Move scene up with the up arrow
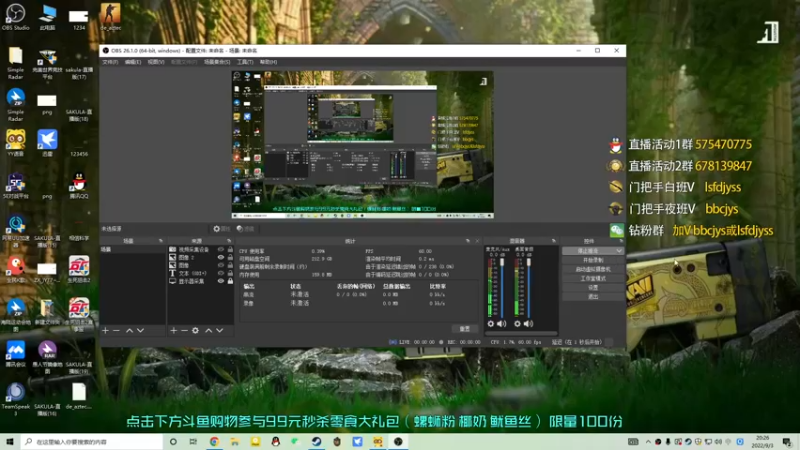The height and width of the screenshot is (450, 800). click(129, 331)
